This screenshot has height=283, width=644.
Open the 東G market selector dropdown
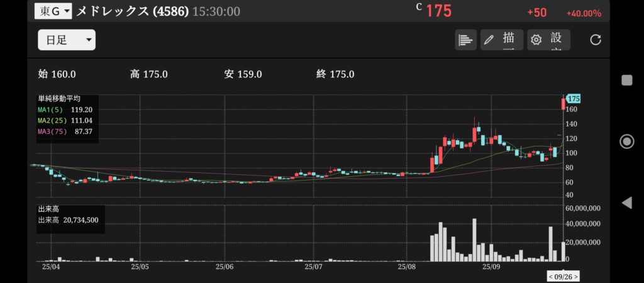coord(53,11)
